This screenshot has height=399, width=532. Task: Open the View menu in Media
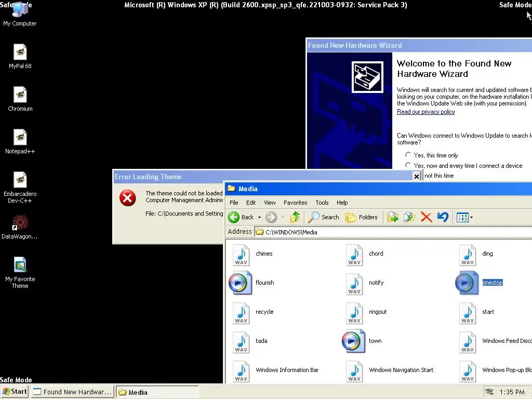point(270,203)
